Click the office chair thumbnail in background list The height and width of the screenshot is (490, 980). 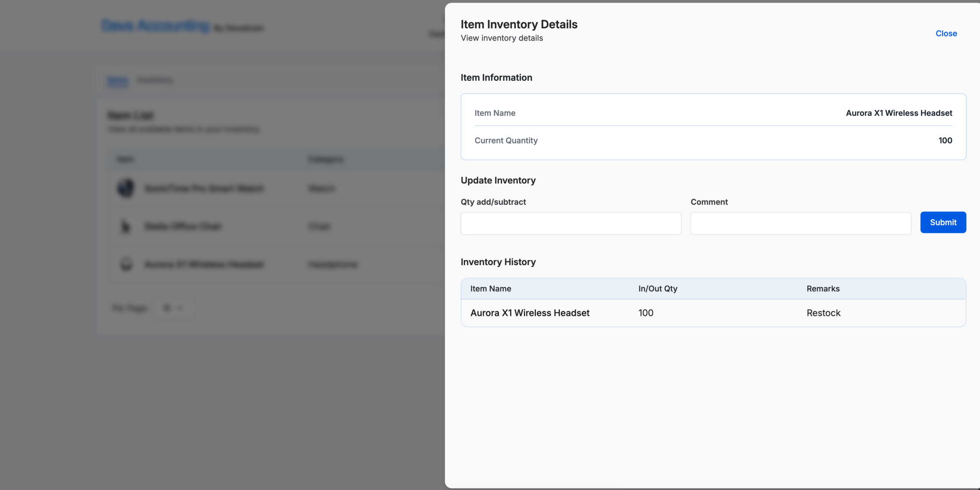(126, 226)
